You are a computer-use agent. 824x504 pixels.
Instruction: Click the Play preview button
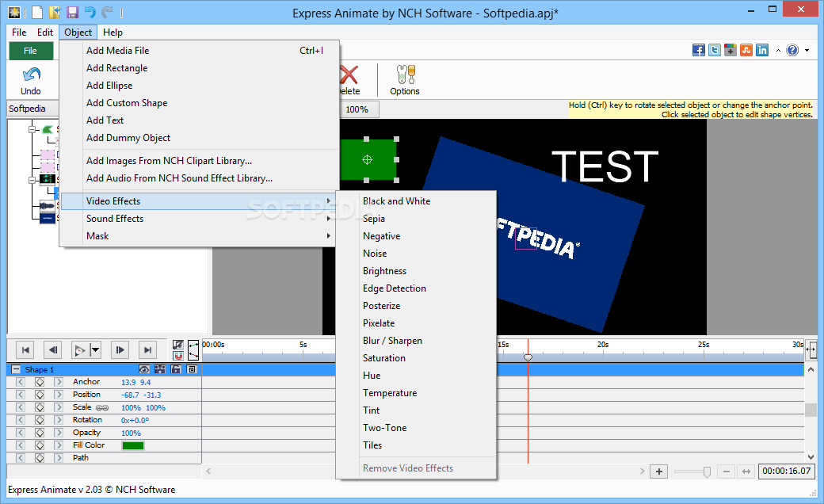[x=79, y=350]
